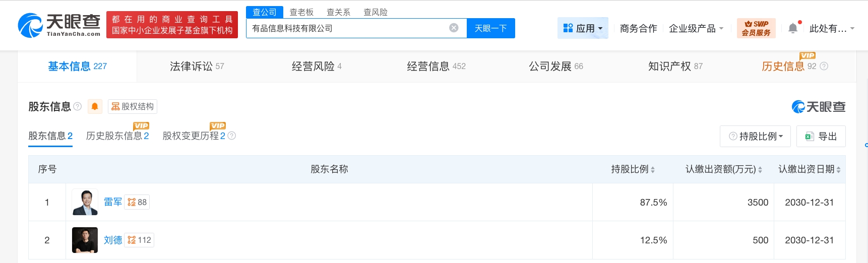Image resolution: width=868 pixels, height=263 pixels.
Task: Click the notification bell in top bar
Action: pos(793,28)
